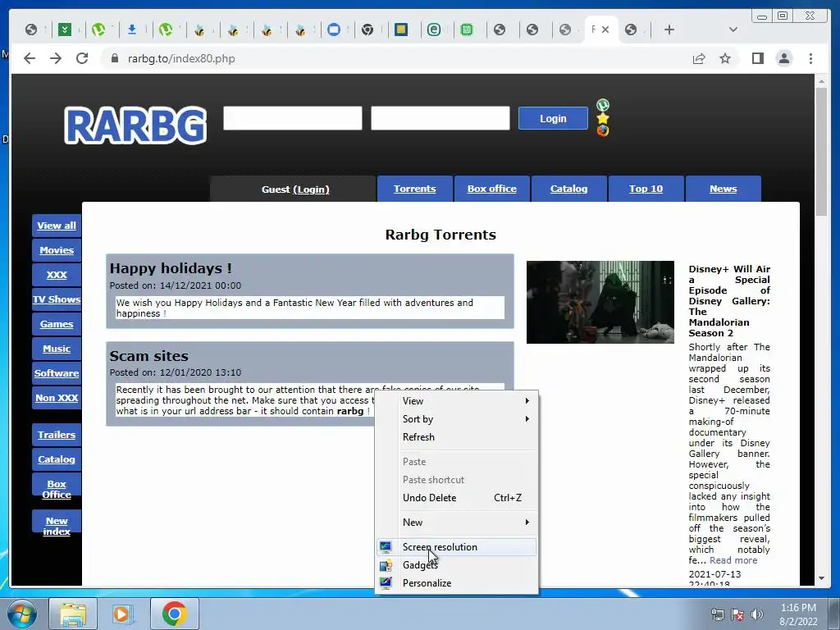This screenshot has height=630, width=840.
Task: Switch to the green download-icon tab
Action: [x=64, y=30]
